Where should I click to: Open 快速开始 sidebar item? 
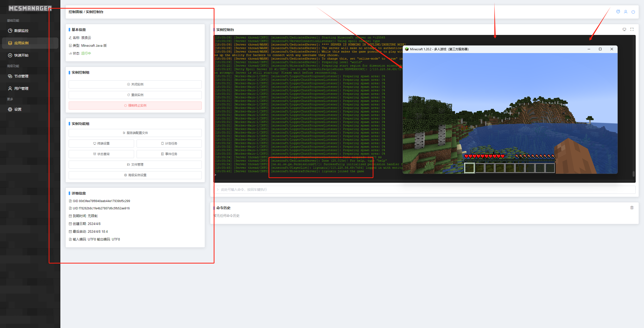(30, 55)
